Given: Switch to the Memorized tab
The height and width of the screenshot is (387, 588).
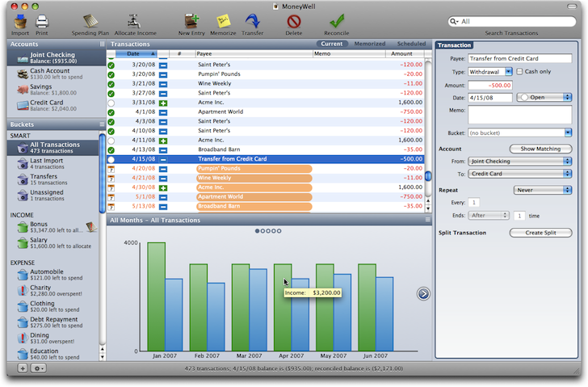Looking at the screenshot, I should (x=370, y=44).
